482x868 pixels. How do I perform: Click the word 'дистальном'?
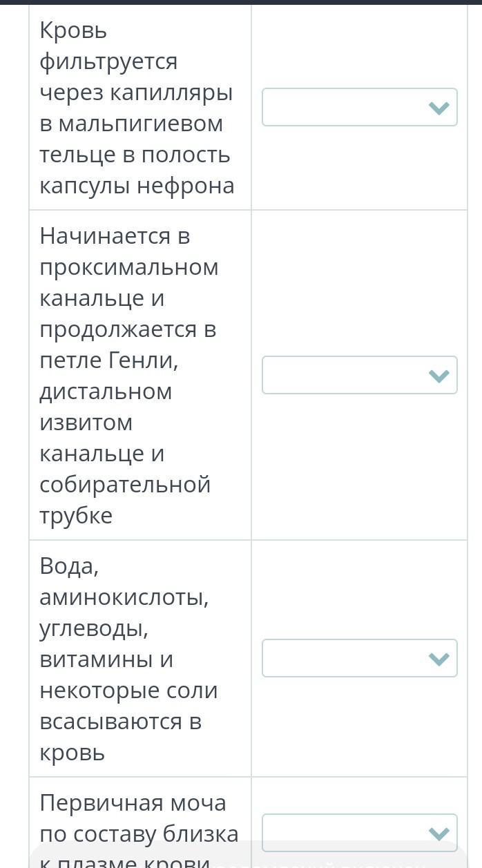[x=106, y=392]
